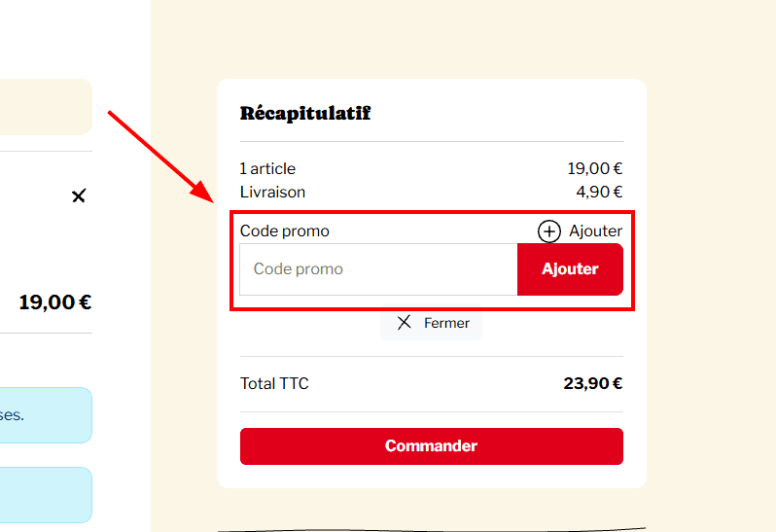
Task: Focus the Code promo text field
Action: (x=378, y=269)
